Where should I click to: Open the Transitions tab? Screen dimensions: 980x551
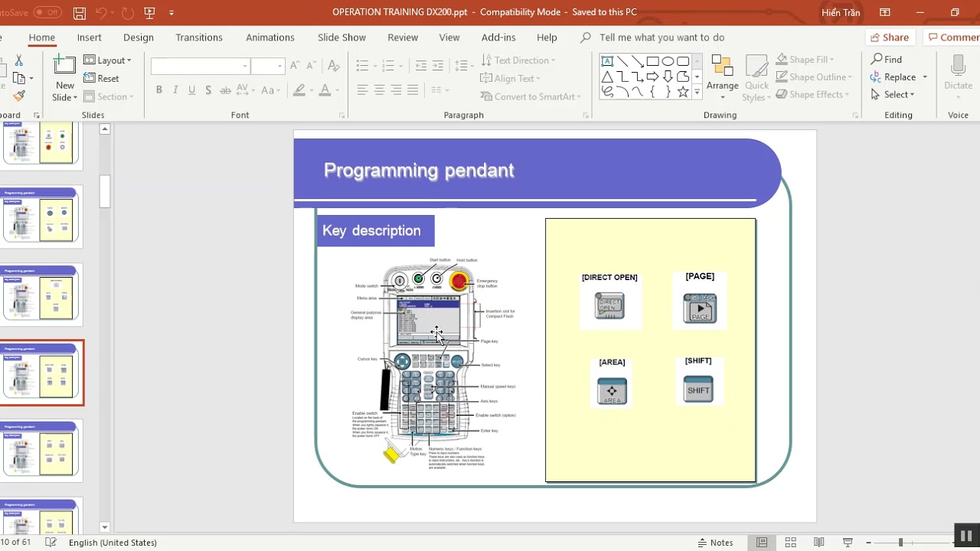(199, 37)
